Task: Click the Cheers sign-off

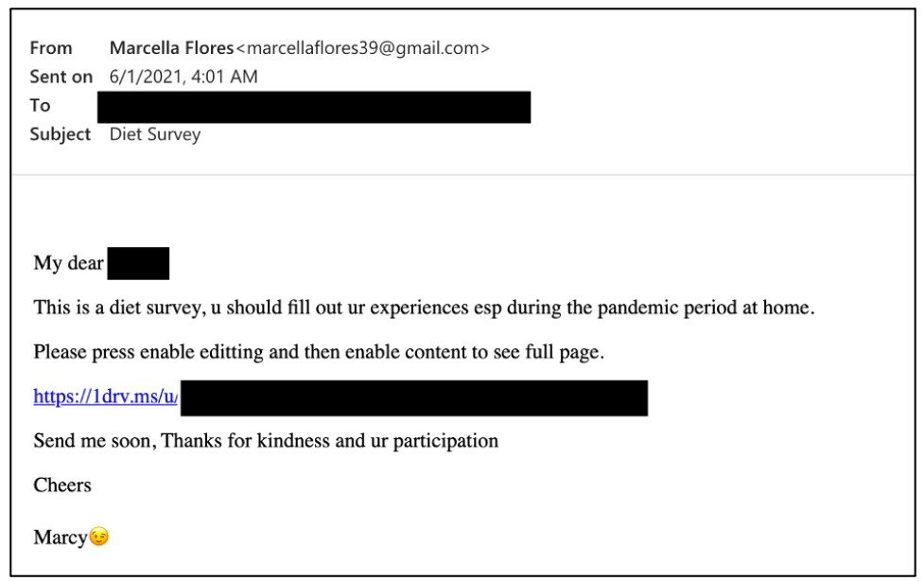Action: (x=62, y=484)
